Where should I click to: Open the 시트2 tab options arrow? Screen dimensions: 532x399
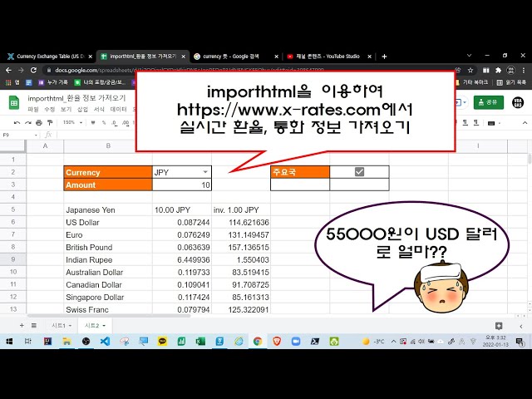(x=104, y=325)
